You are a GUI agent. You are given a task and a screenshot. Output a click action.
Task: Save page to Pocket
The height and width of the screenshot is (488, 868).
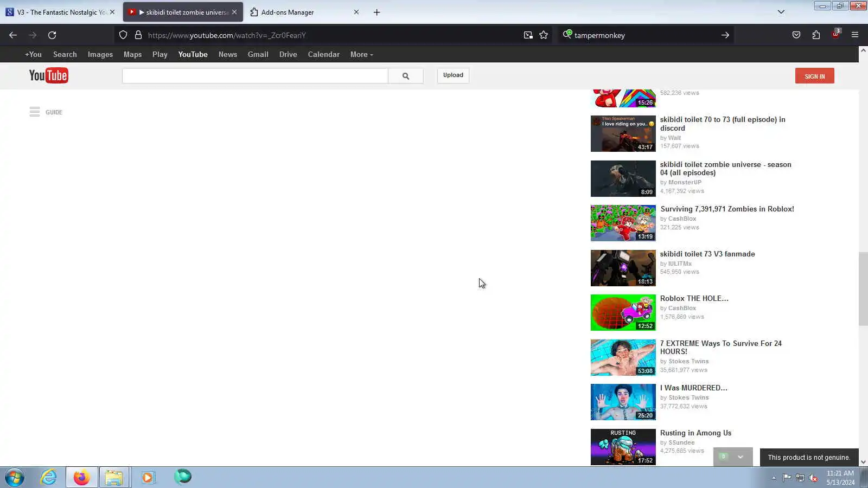pos(796,35)
